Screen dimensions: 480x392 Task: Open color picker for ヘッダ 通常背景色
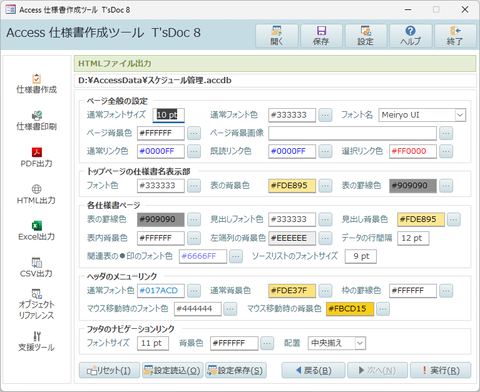pyautogui.click(x=325, y=291)
